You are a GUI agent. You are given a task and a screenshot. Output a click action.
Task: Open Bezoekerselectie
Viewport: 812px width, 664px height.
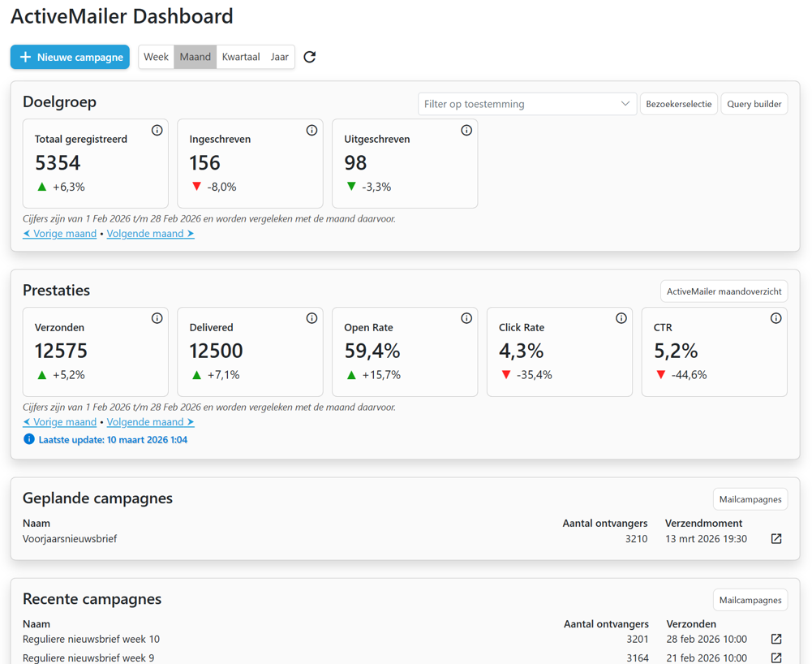tap(678, 104)
